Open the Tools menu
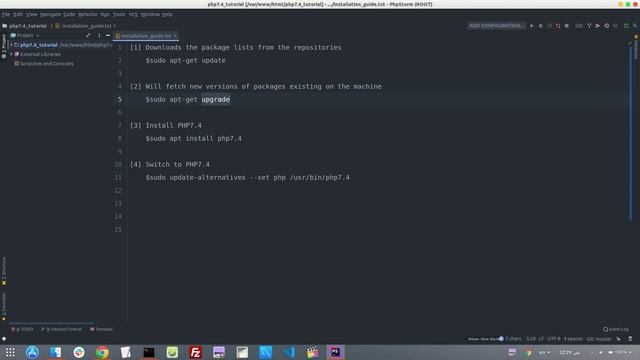The height and width of the screenshot is (360, 640). pos(119,14)
